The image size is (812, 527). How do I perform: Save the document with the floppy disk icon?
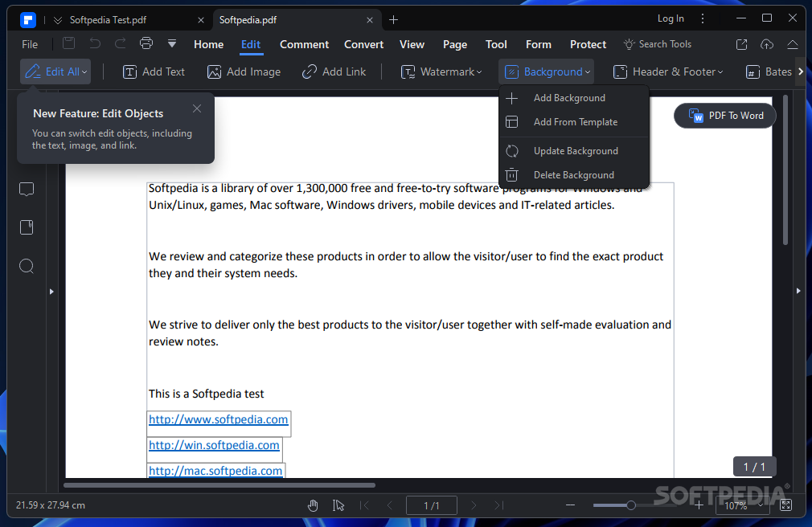[69, 43]
